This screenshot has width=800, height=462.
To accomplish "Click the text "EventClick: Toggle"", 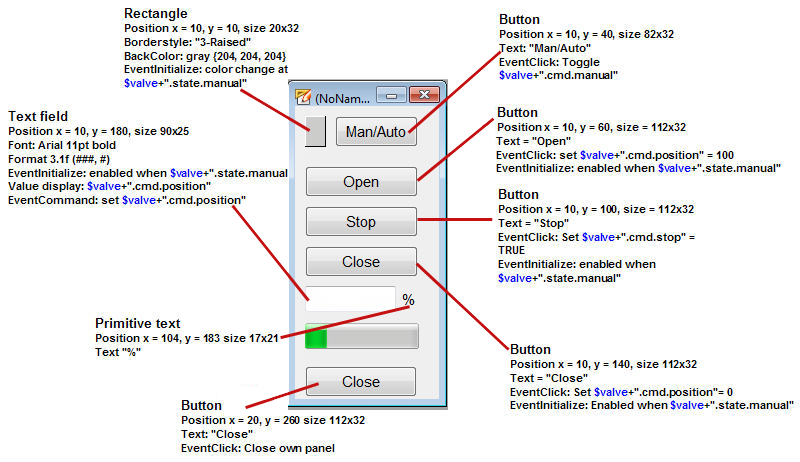I will point(549,62).
